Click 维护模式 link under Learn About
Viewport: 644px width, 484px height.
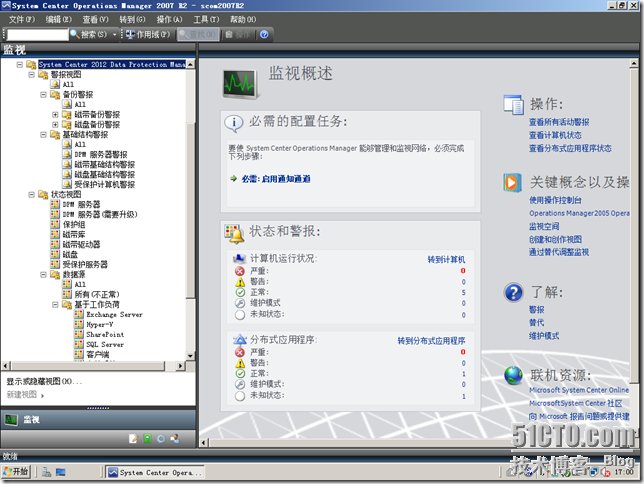(544, 336)
